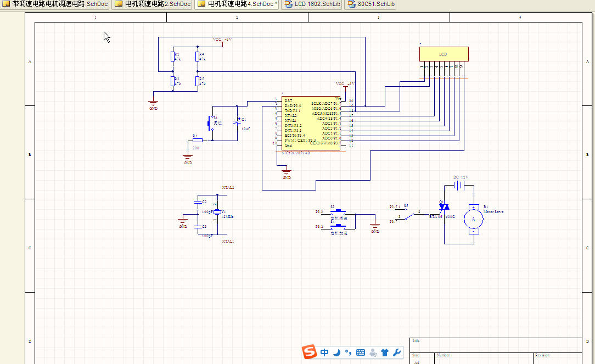
Task: Click the P3.2 net label
Action: click(319, 227)
